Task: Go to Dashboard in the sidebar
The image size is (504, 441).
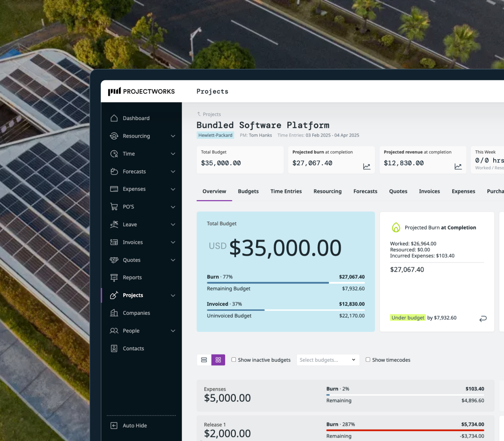Action: point(136,118)
